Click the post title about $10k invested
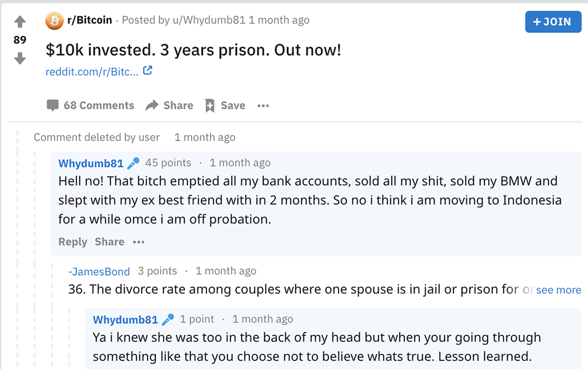Viewport: 588px width, 369px height. pos(193,49)
